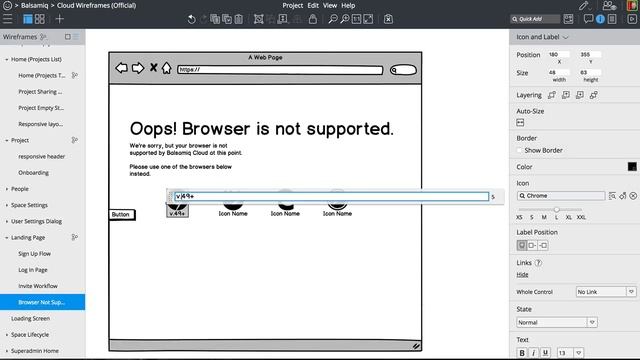Viewport: 640px width, 360px height.
Task: Send selected control to back
Action: (593, 95)
